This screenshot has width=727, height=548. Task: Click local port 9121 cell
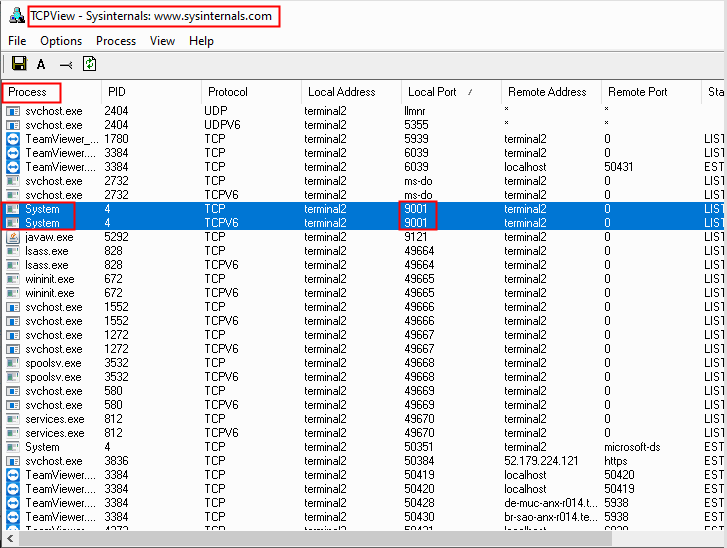click(415, 237)
